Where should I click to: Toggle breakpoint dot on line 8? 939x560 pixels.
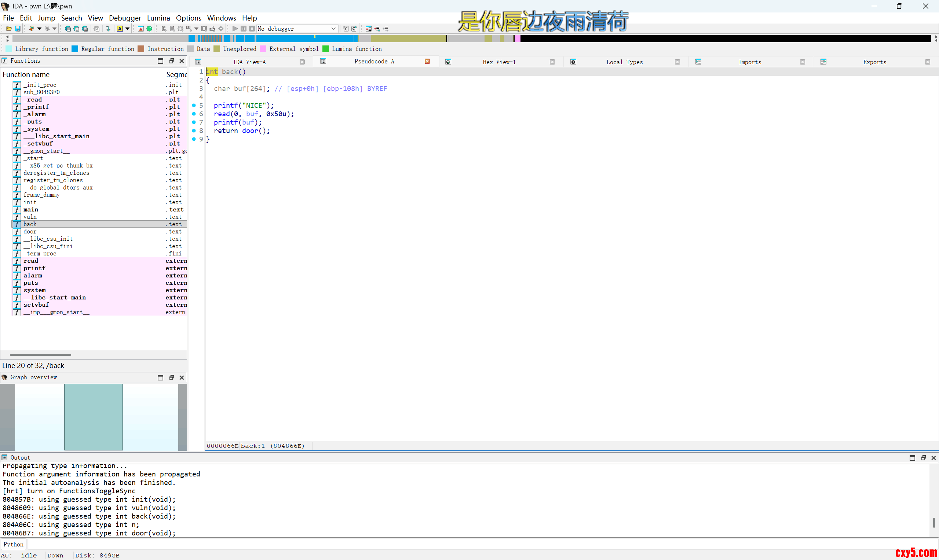point(194,130)
